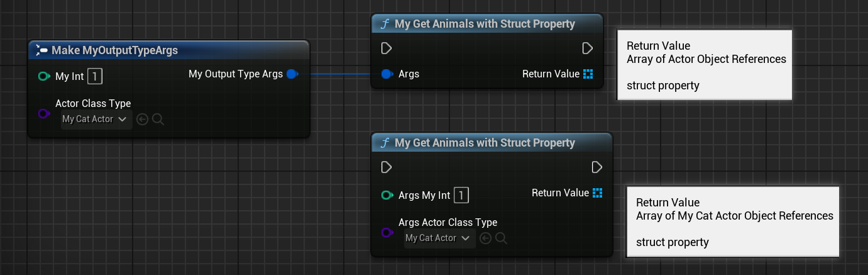The image size is (868, 275).
Task: Click the Args input pin on upper Get Animals node
Action: pyautogui.click(x=388, y=74)
